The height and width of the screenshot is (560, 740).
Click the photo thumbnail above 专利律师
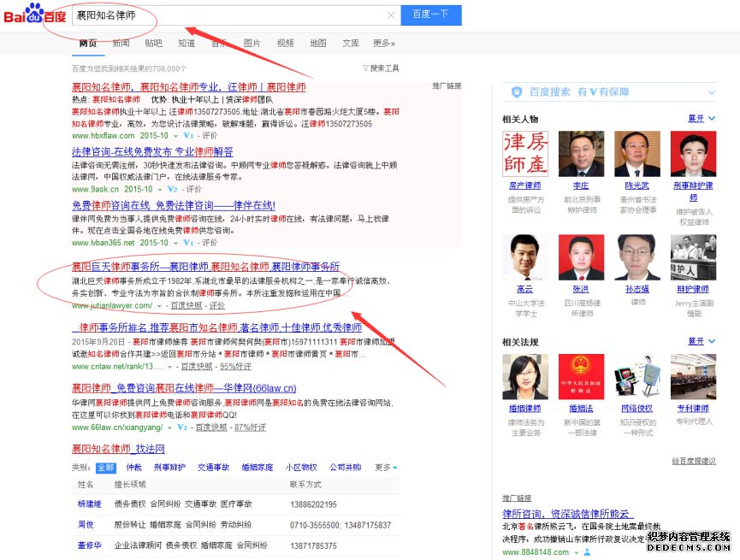pos(693,376)
